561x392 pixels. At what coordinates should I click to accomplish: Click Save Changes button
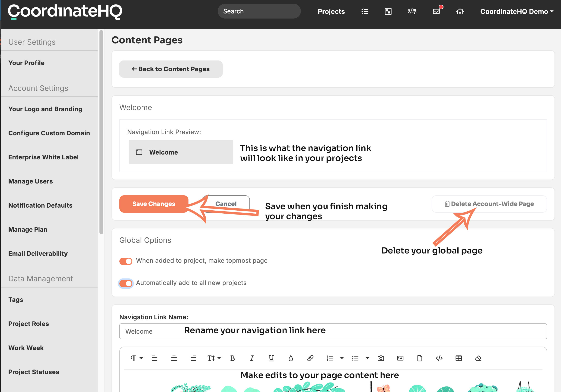pos(154,204)
